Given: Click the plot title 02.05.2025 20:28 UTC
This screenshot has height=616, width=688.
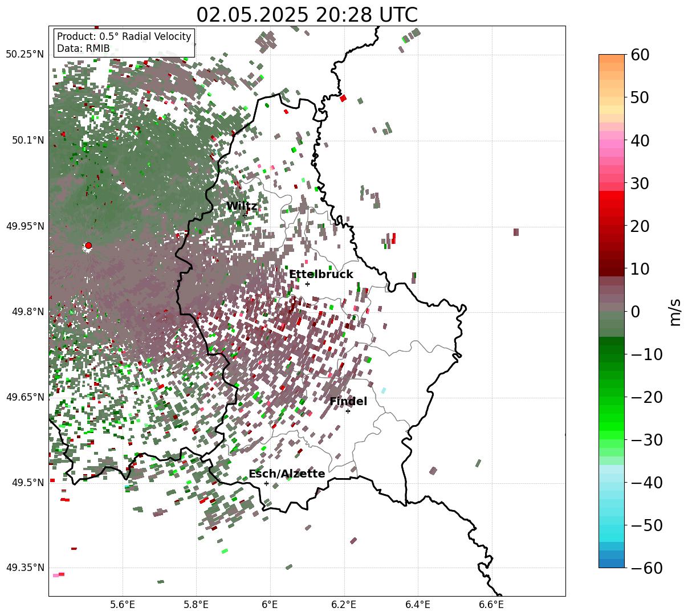Looking at the screenshot, I should (x=307, y=15).
